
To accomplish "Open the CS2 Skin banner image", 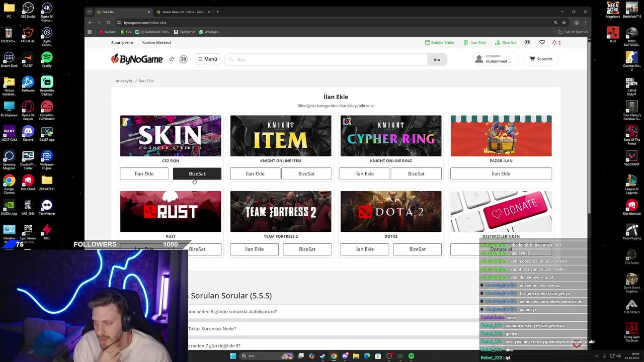I will point(171,136).
